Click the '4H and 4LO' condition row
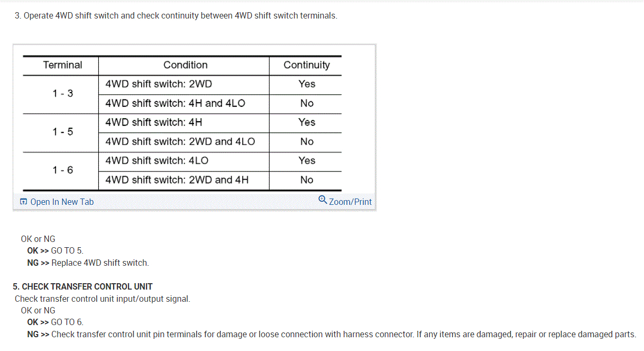The image size is (644, 351). [x=175, y=103]
